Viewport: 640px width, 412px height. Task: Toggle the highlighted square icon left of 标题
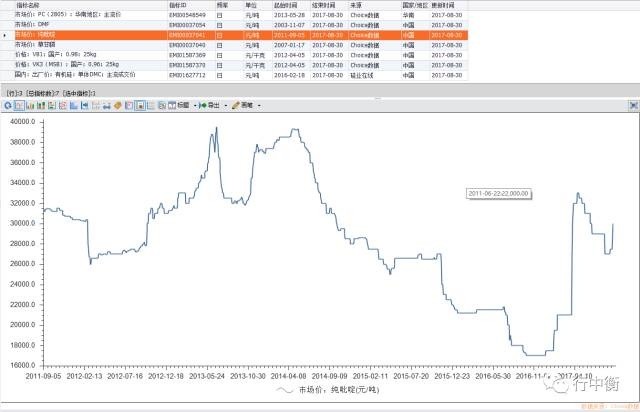point(140,105)
